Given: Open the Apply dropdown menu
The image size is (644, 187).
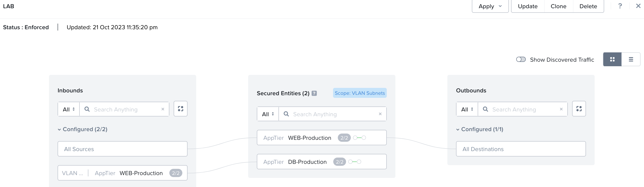Looking at the screenshot, I should [x=490, y=6].
